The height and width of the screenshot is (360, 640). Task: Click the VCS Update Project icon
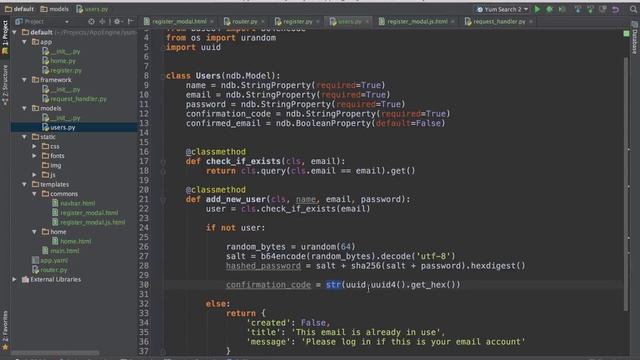[x=578, y=9]
